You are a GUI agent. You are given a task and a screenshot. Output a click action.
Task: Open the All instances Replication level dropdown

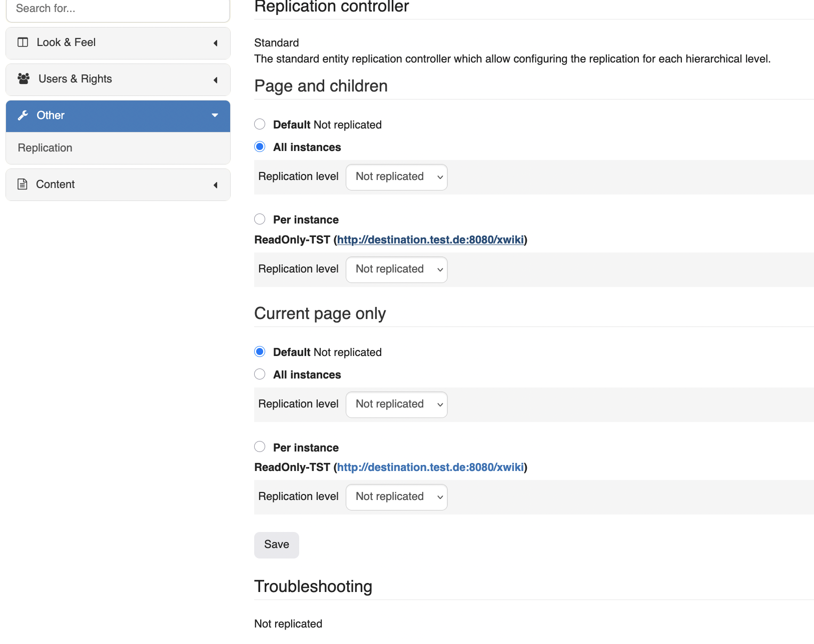(x=396, y=177)
